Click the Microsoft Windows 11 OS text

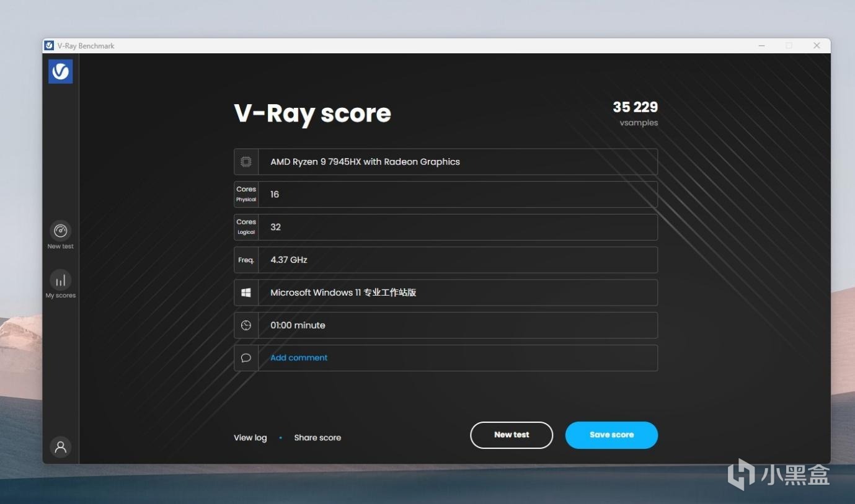click(343, 293)
